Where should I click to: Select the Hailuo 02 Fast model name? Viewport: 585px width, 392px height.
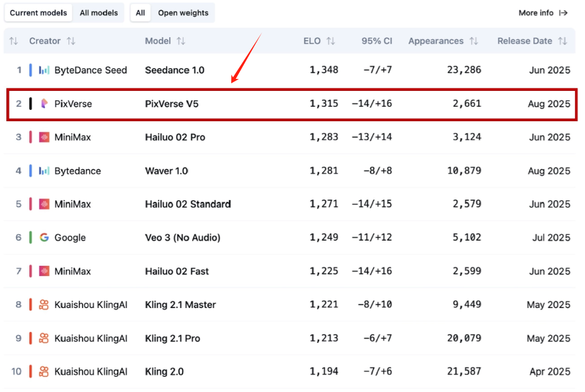177,271
